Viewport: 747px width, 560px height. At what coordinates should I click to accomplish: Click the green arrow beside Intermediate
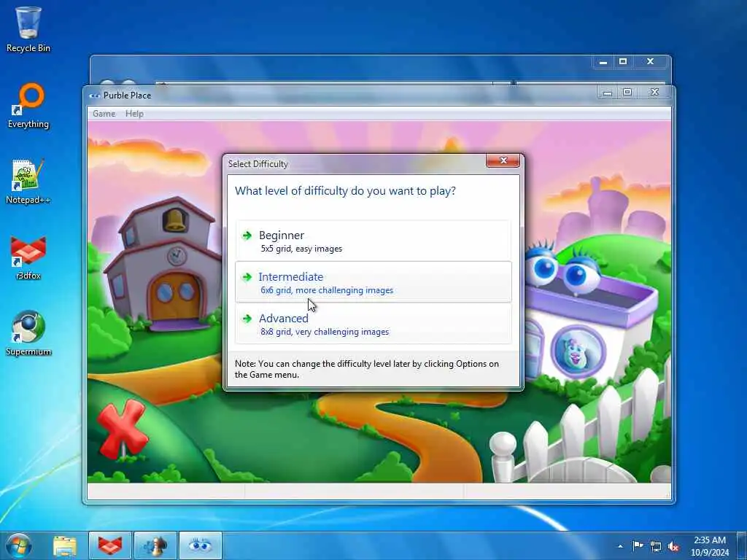coord(247,276)
